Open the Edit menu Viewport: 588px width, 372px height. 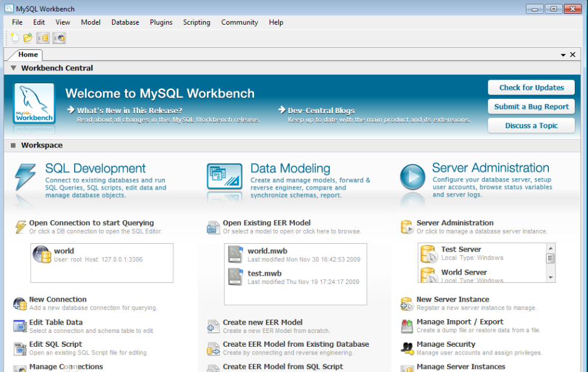click(x=39, y=22)
